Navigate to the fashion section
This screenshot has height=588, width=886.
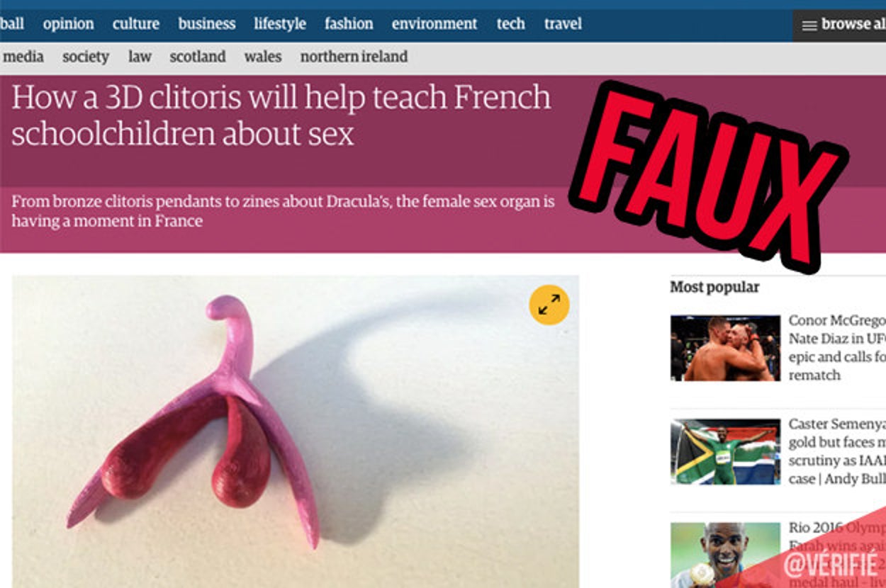point(349,24)
